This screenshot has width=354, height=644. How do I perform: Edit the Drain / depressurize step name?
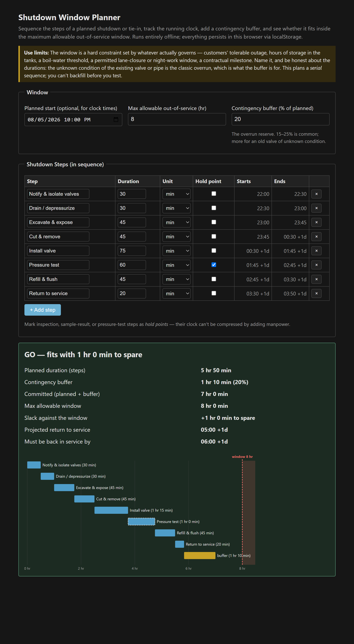pos(58,208)
